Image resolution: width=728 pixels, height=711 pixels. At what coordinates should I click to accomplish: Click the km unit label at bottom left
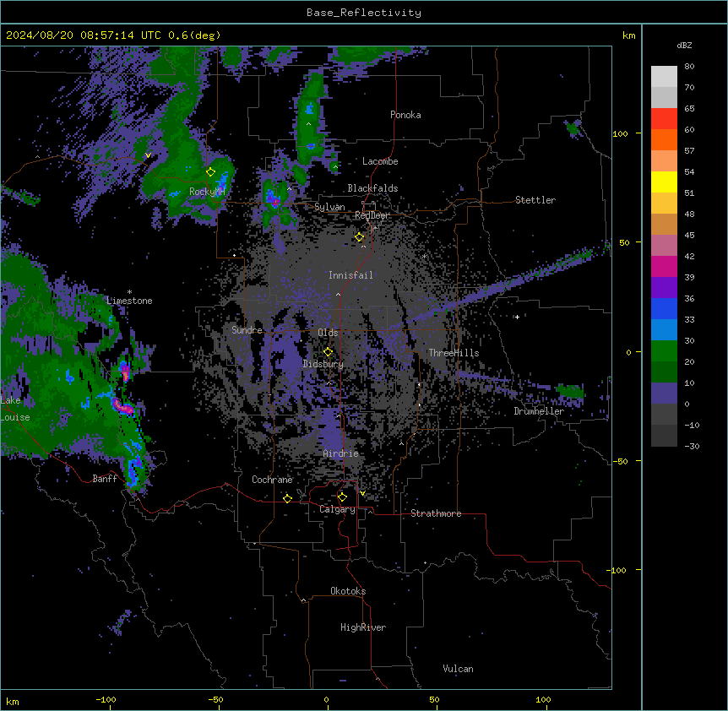coord(12,701)
